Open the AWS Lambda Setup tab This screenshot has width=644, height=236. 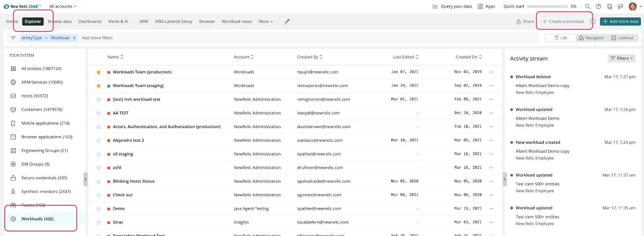[x=173, y=21]
